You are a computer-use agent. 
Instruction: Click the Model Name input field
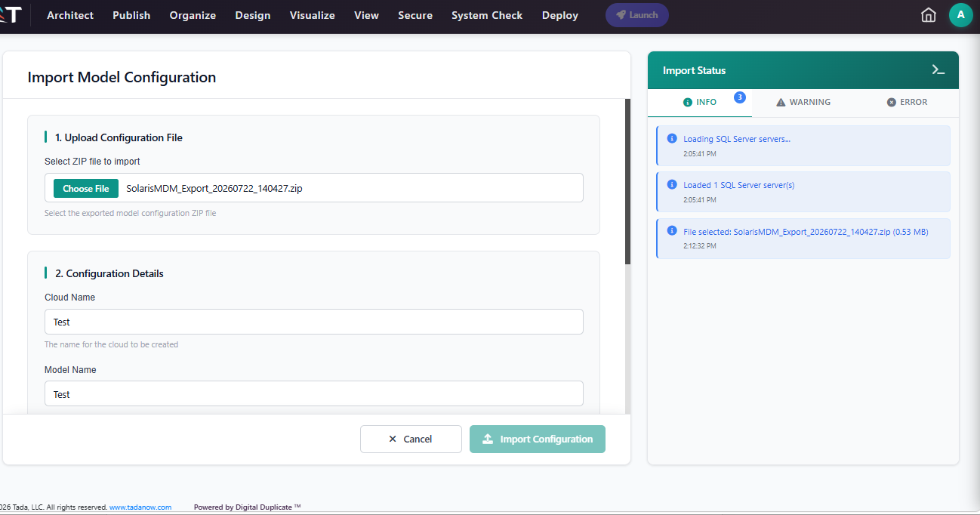click(x=314, y=394)
